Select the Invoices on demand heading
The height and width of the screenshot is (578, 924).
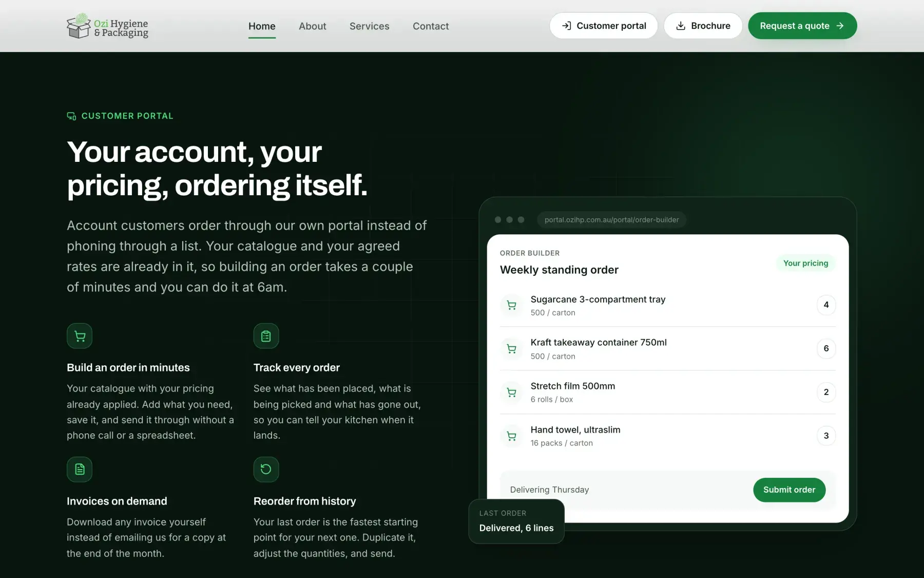[x=117, y=501]
